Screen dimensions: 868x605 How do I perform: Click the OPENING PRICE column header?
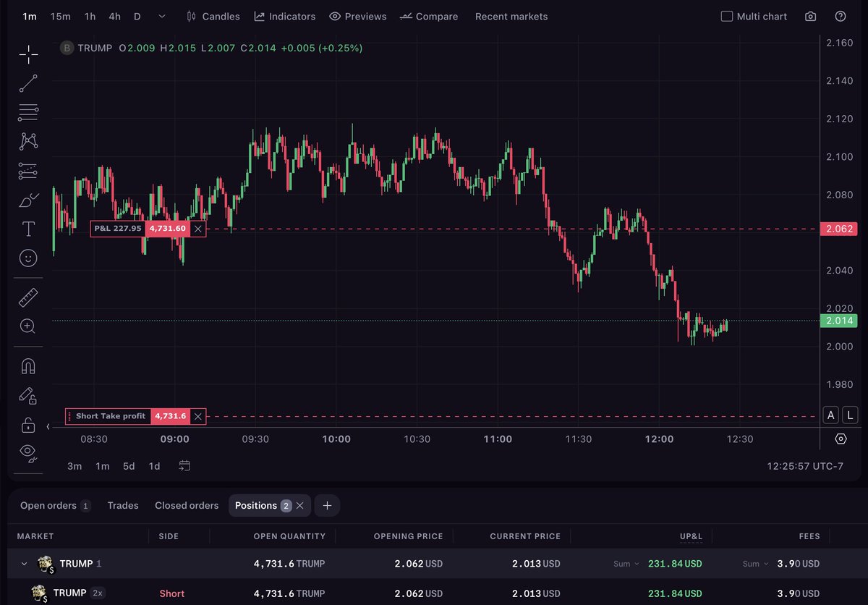click(x=408, y=536)
